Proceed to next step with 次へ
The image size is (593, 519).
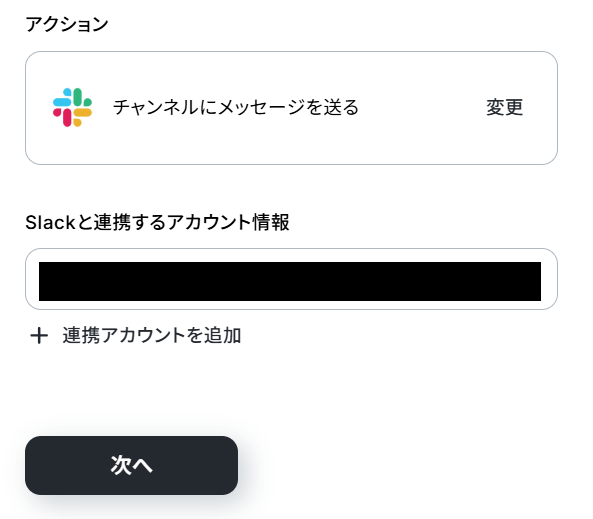132,465
